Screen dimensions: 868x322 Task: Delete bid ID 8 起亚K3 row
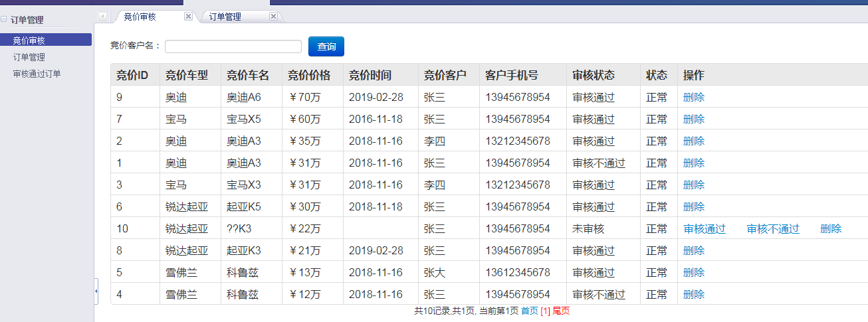point(694,251)
